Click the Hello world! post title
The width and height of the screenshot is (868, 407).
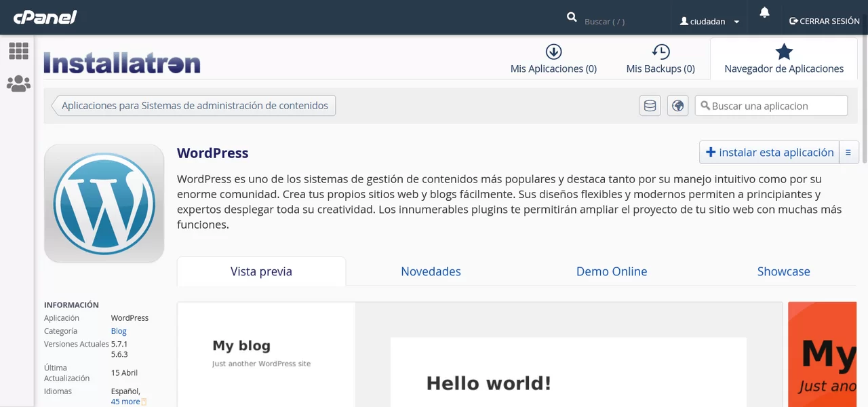point(488,383)
